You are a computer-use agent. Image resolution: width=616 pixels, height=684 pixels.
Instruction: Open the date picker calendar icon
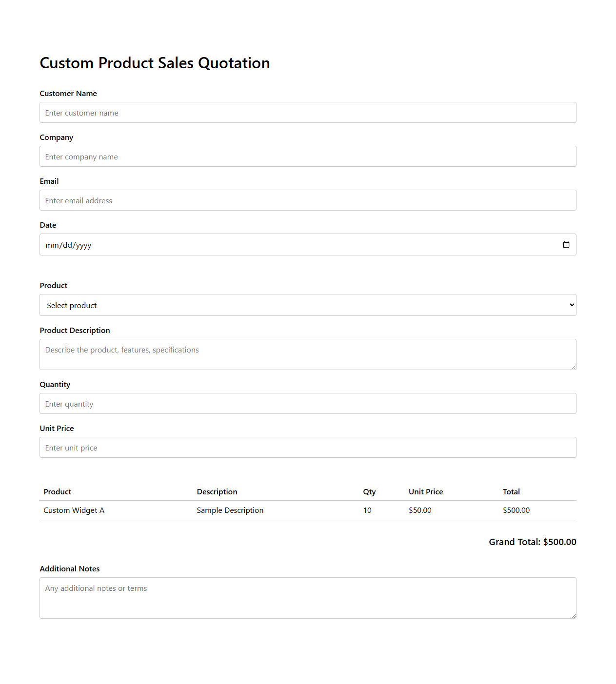[x=566, y=244]
